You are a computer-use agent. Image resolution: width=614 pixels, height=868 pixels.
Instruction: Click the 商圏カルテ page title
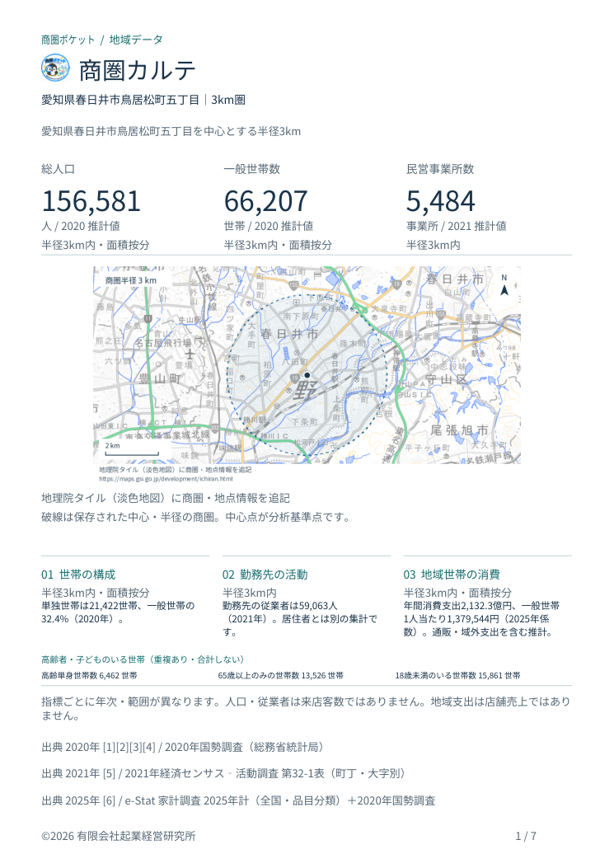pyautogui.click(x=138, y=70)
